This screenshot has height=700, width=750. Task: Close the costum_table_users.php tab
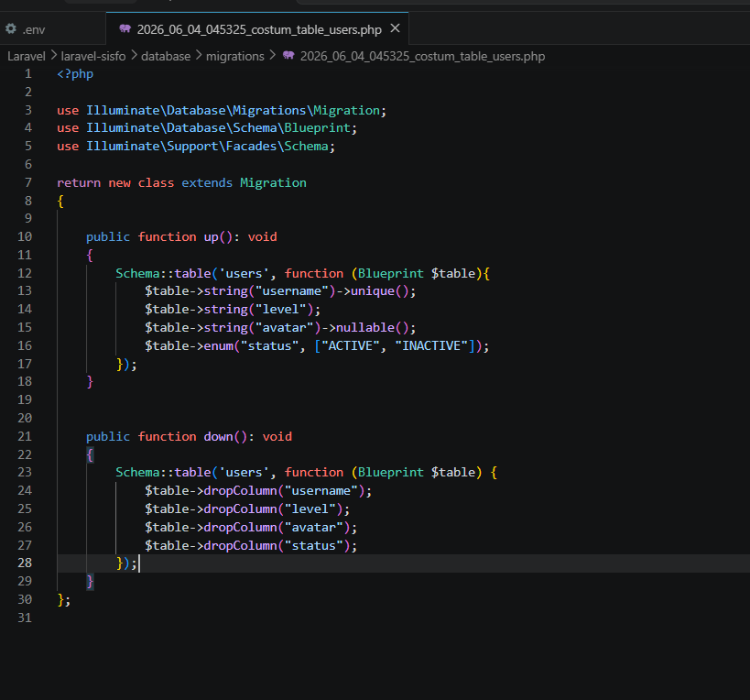395,28
